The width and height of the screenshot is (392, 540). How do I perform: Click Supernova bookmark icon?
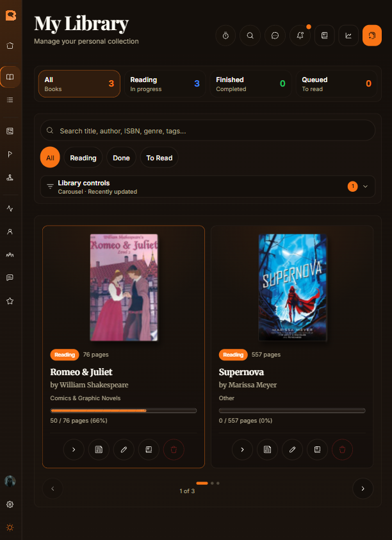tap(317, 450)
